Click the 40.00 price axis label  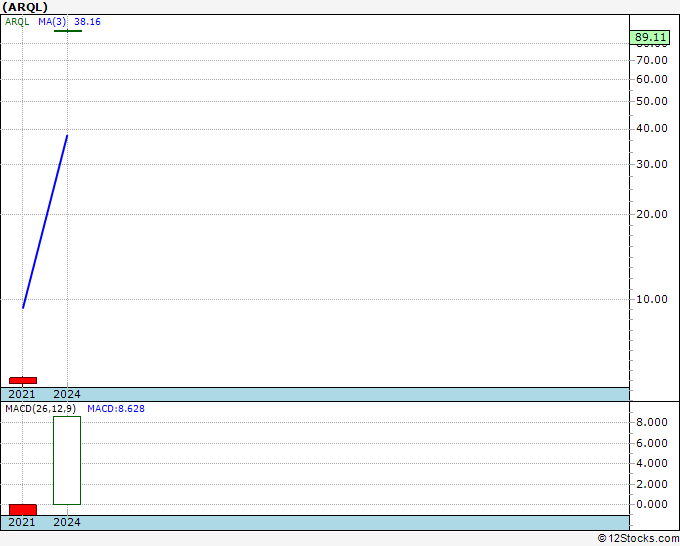point(651,128)
